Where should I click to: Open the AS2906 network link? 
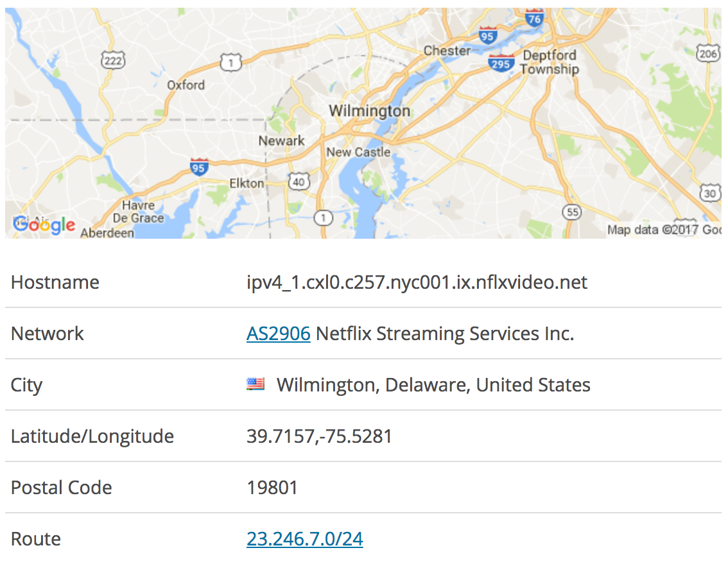pos(278,334)
